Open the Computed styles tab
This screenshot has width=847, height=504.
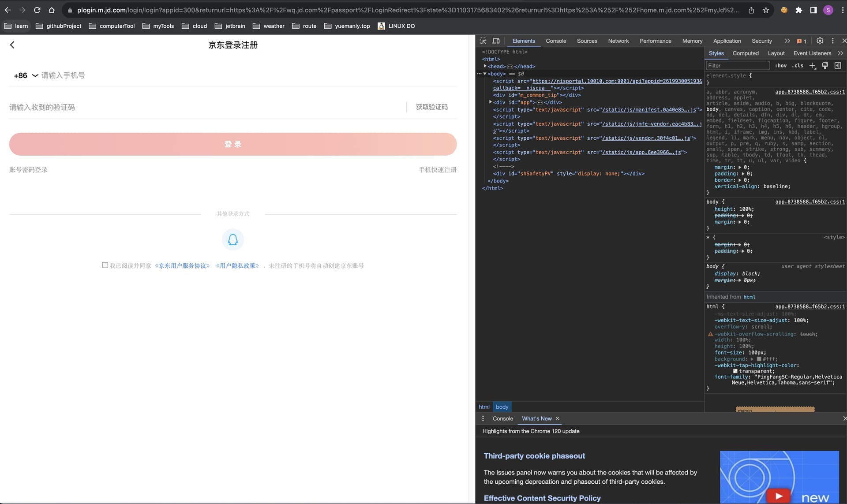(x=746, y=53)
